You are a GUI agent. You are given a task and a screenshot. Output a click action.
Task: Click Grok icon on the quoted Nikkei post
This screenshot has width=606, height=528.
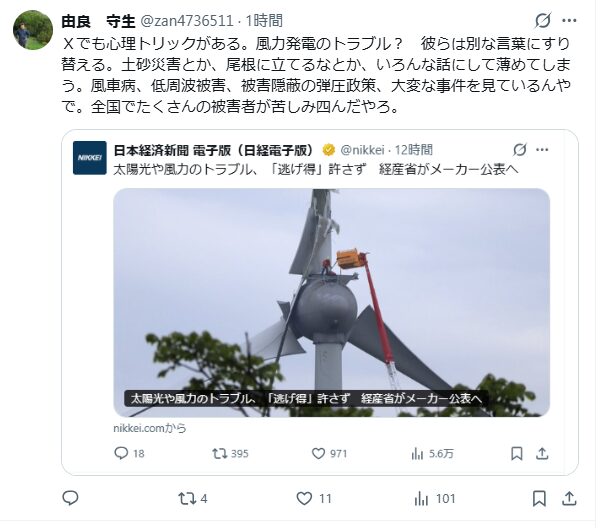pyautogui.click(x=520, y=150)
